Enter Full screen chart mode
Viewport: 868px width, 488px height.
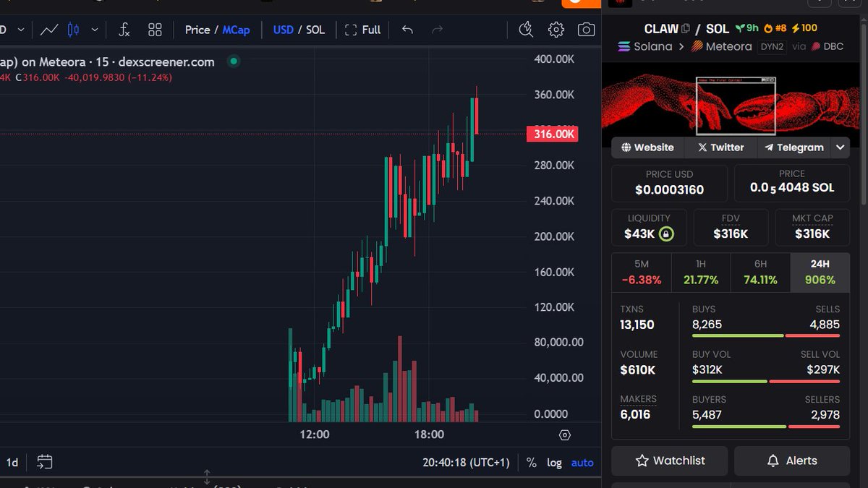click(x=362, y=30)
